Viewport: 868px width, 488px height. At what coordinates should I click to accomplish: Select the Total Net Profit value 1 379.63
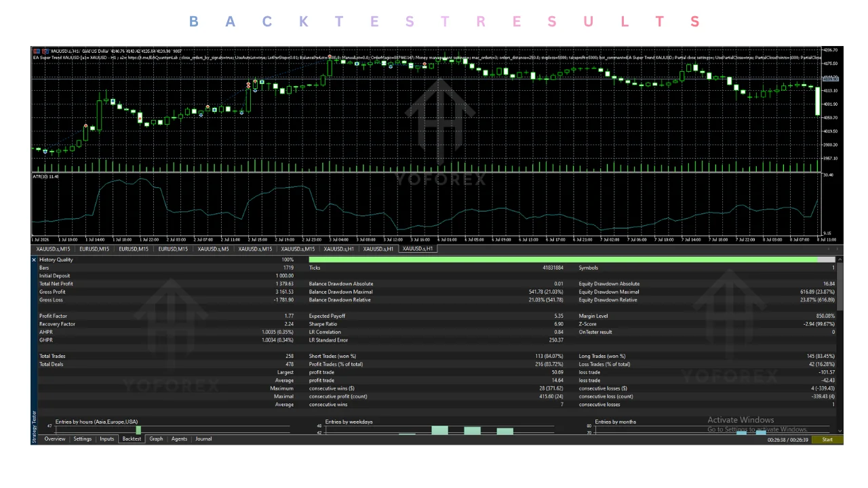pos(285,284)
